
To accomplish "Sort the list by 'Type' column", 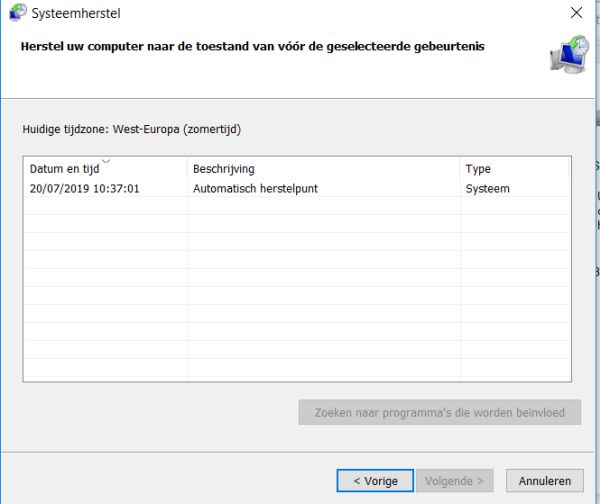I will 478,169.
